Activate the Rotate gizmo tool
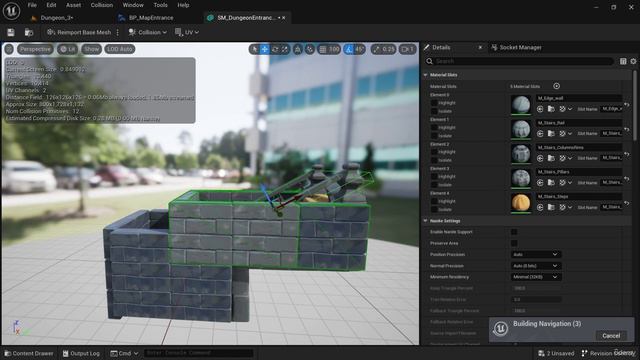Screen dimensions: 640x360 (275, 49)
